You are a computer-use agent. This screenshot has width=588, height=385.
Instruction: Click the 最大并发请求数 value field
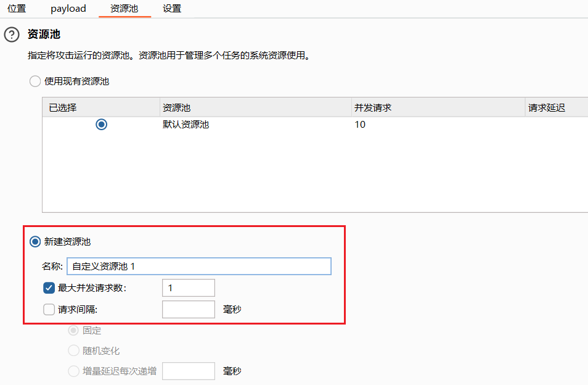pos(188,288)
